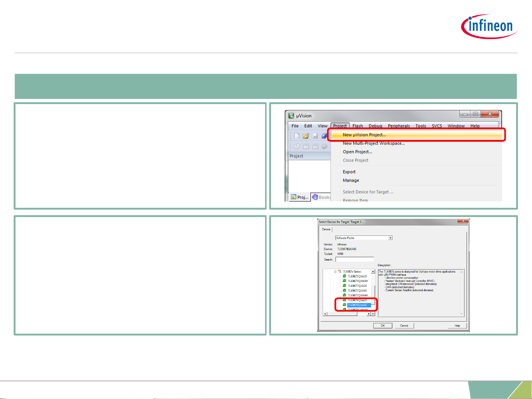The height and width of the screenshot is (399, 532).
Task: Click the Build icon in the build toolbar
Action: (306, 147)
